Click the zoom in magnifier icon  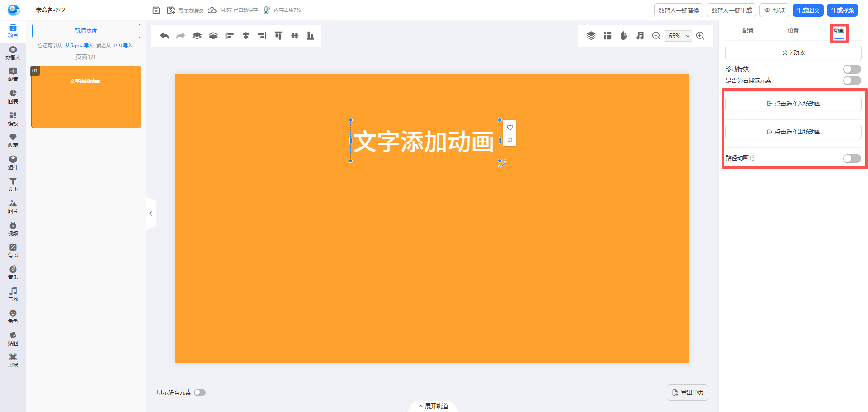pos(700,36)
